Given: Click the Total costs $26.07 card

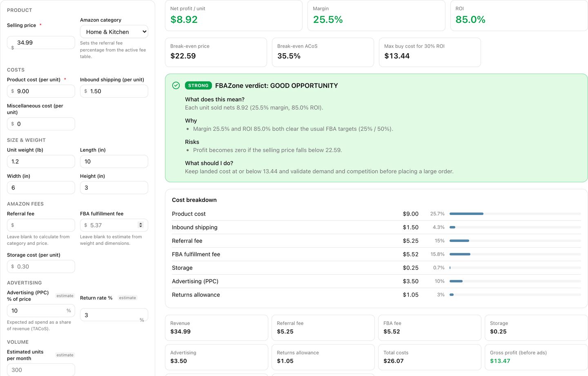Looking at the screenshot, I should pyautogui.click(x=430, y=357).
